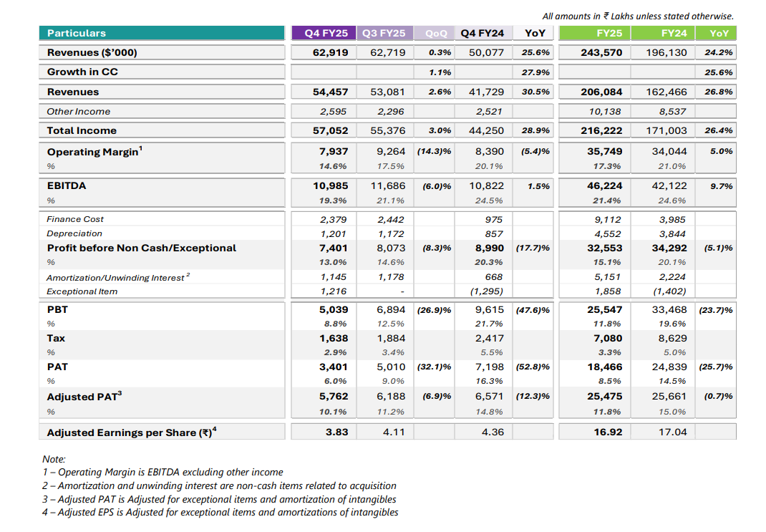Select the FY24 value '196,130'

point(666,52)
